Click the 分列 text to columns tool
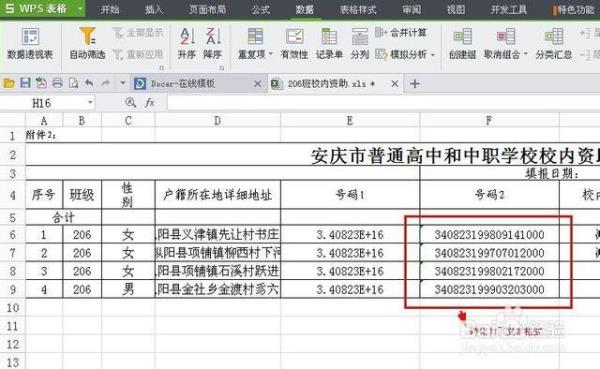This screenshot has height=369, width=600. (x=360, y=44)
